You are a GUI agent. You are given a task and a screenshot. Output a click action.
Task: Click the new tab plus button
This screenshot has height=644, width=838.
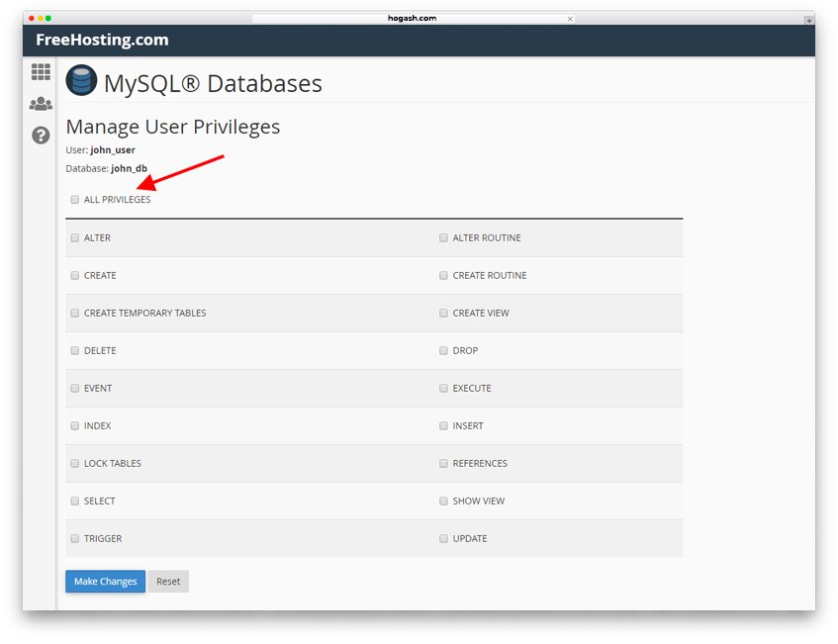(x=809, y=20)
